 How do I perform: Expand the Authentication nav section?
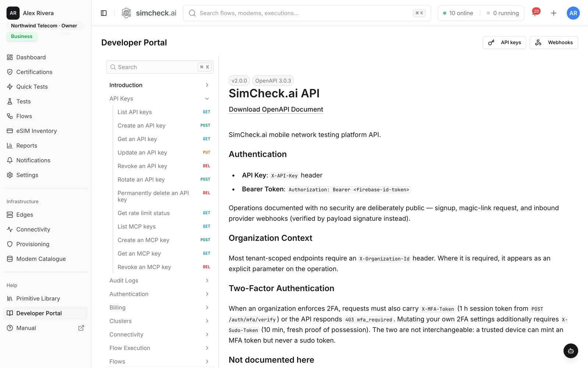click(159, 294)
